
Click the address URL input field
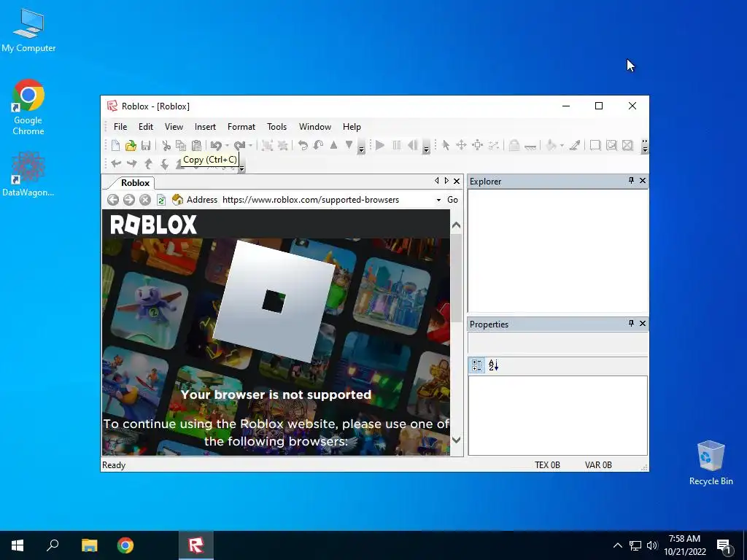(328, 200)
